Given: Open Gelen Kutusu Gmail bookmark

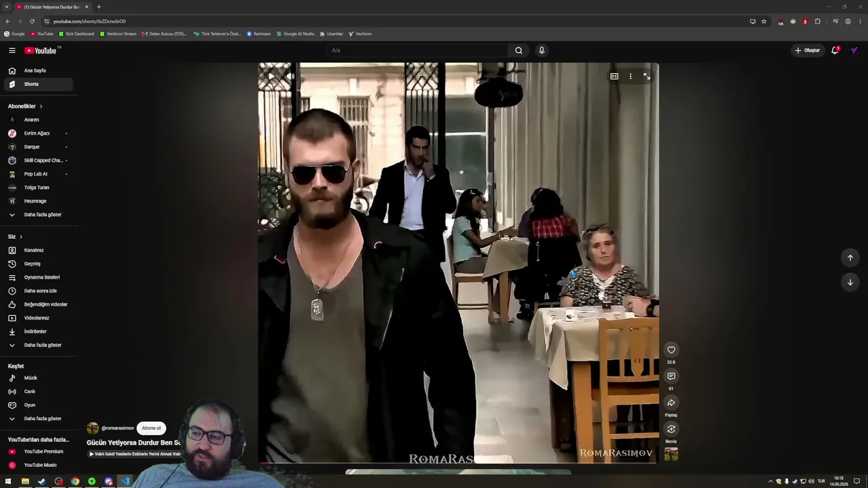Looking at the screenshot, I should point(165,34).
